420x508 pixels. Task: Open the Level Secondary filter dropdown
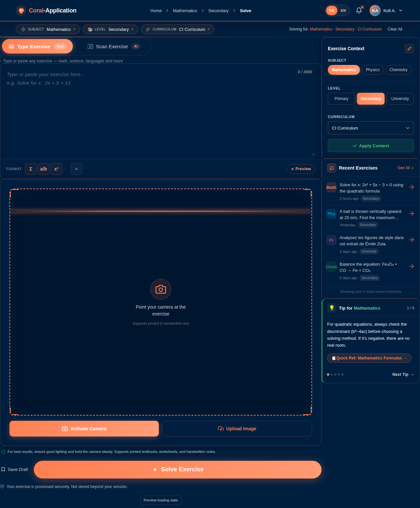point(110,29)
